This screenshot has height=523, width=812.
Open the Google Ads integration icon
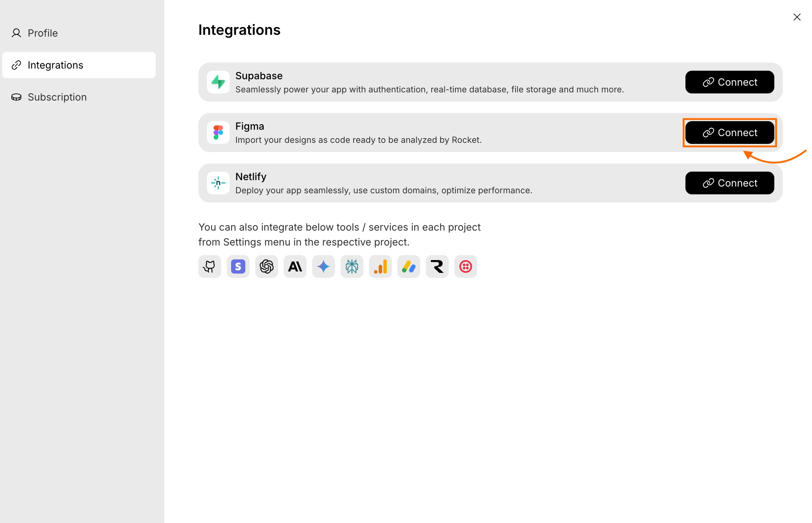pyautogui.click(x=408, y=266)
